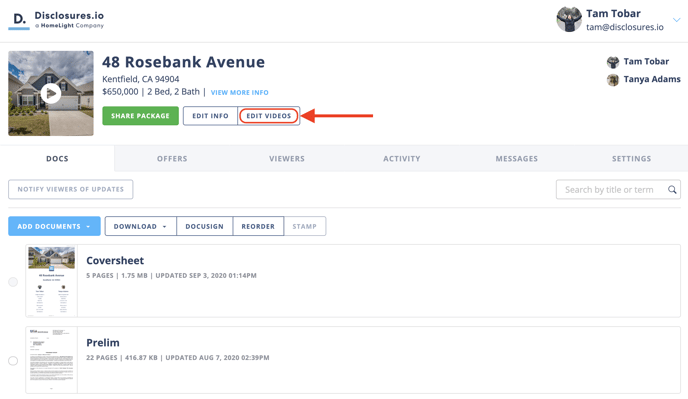
Task: Click the Share Package button
Action: pyautogui.click(x=140, y=116)
